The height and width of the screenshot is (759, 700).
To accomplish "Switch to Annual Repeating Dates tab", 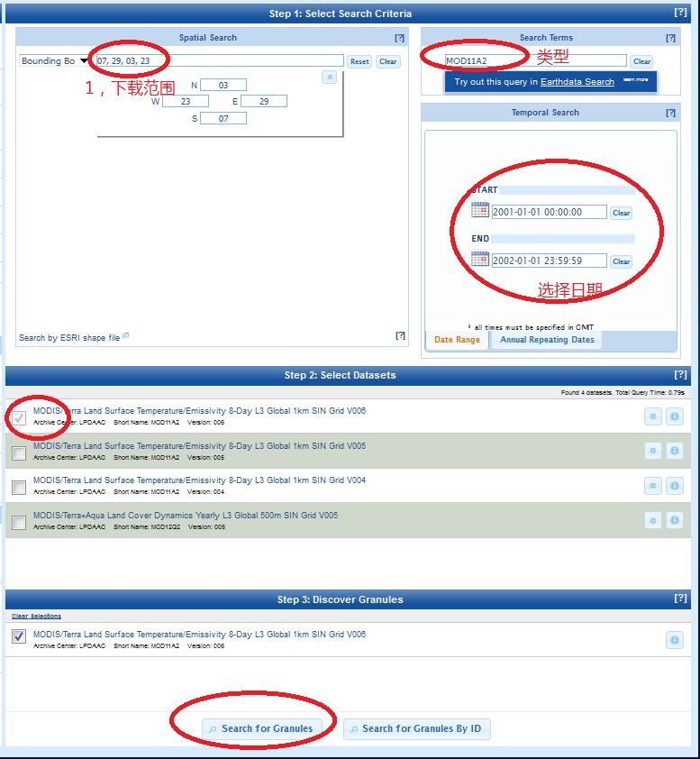I will 547,340.
